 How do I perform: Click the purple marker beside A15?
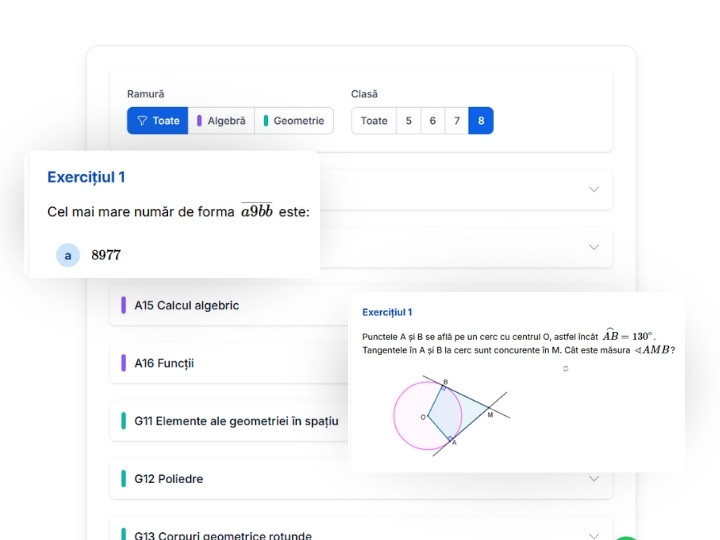click(123, 305)
